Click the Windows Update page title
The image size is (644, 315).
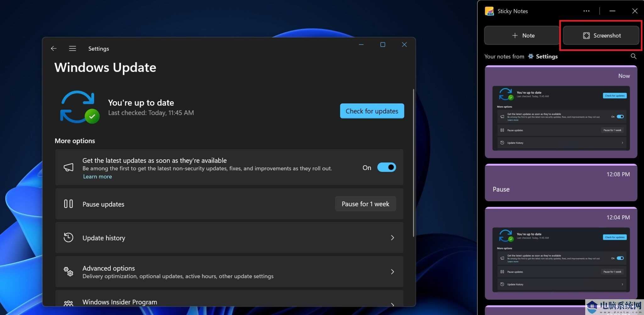point(105,67)
